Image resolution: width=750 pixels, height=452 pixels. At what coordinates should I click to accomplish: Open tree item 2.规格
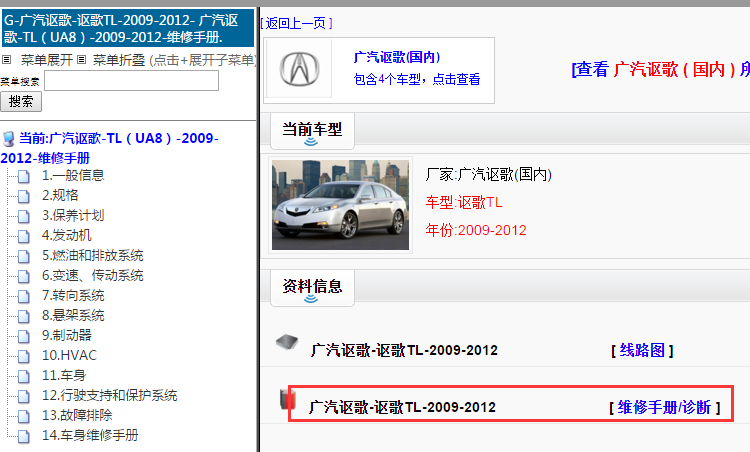pyautogui.click(x=60, y=196)
